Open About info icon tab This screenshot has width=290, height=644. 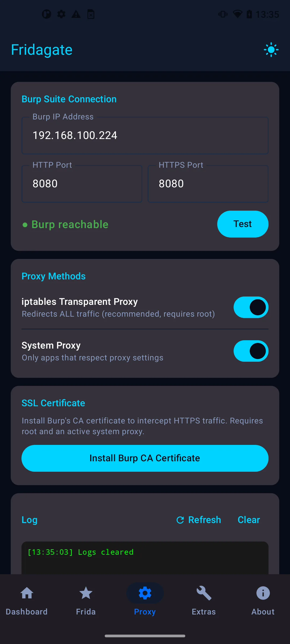(x=263, y=601)
